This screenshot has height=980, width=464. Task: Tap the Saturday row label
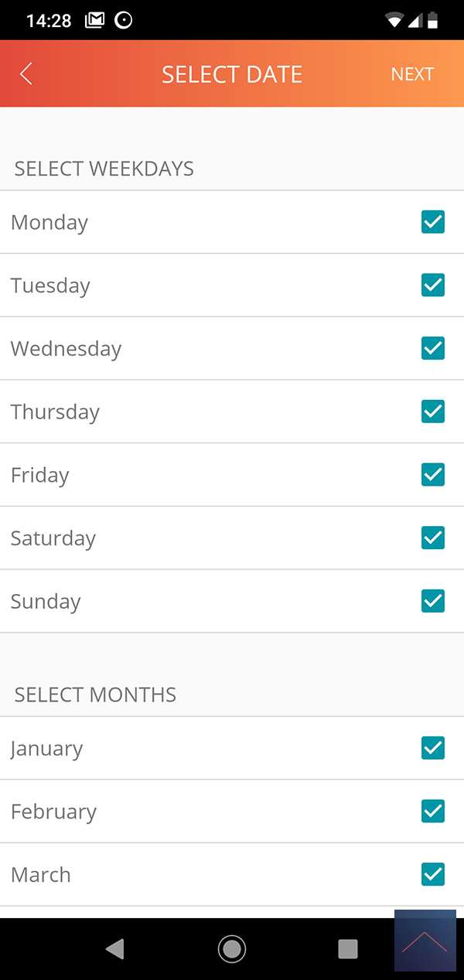pyautogui.click(x=53, y=538)
